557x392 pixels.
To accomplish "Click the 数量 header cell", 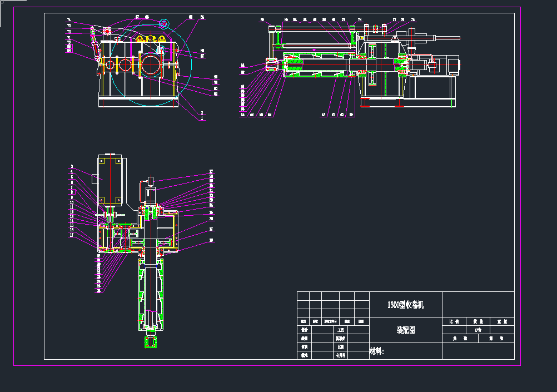I will click(478, 322).
